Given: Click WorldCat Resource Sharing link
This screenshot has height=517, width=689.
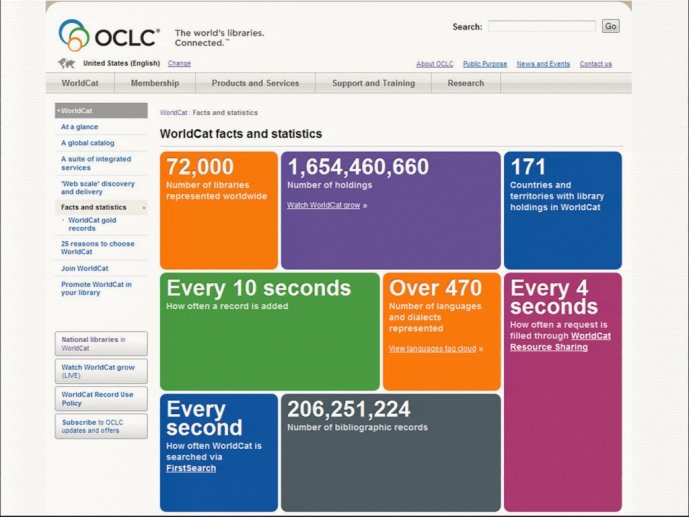Looking at the screenshot, I should coord(560,342).
